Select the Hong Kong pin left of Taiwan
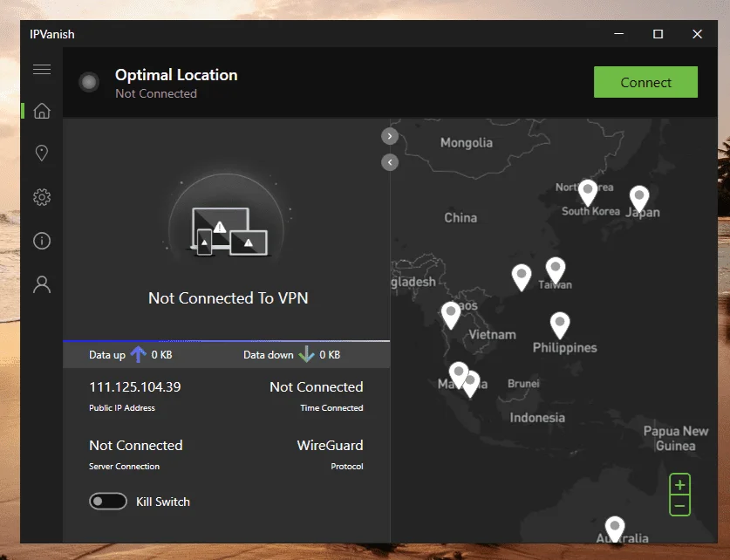Viewport: 730px width, 560px height. tap(522, 277)
